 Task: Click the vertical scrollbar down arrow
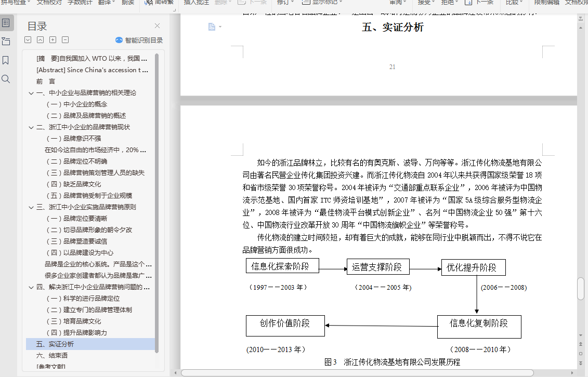581,335
